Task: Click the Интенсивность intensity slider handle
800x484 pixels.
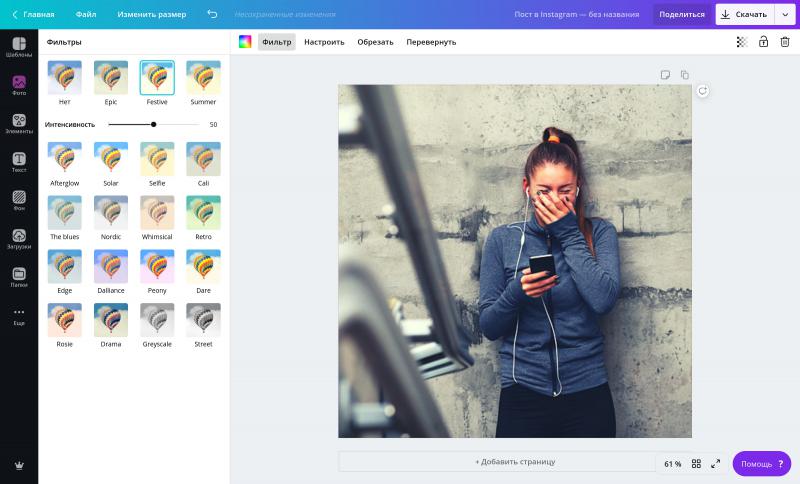Action: 153,124
